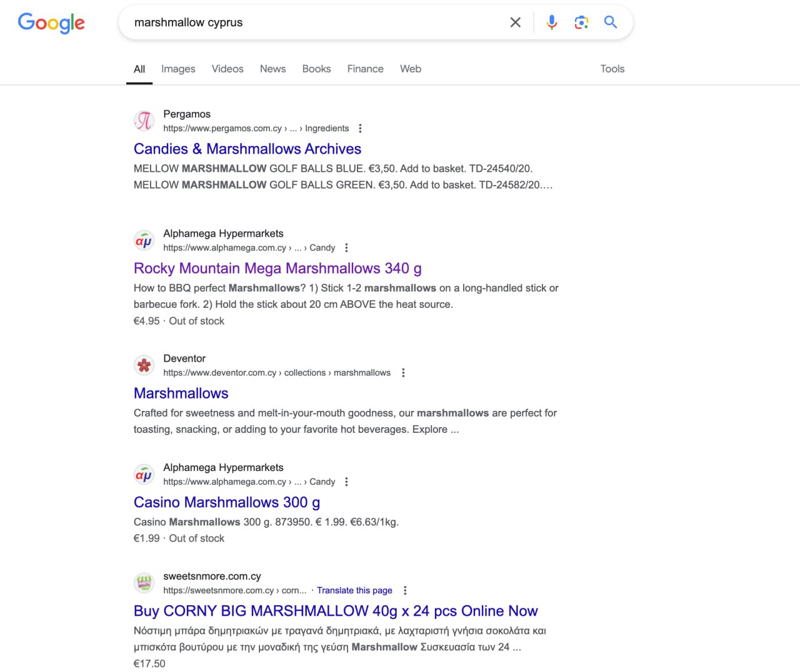Open the Tools filter menu
Image resolution: width=800 pixels, height=672 pixels.
coord(612,69)
